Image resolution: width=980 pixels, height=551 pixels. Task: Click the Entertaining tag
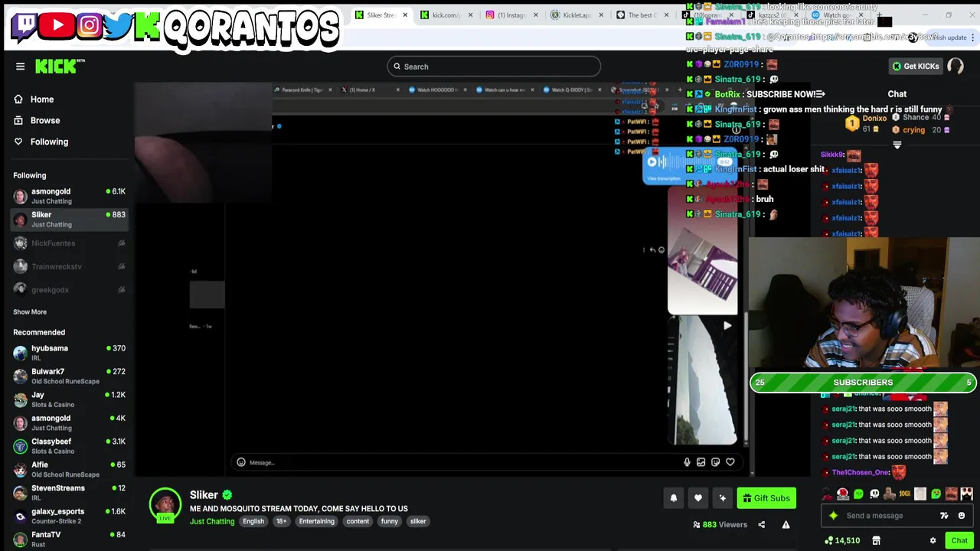tap(316, 522)
